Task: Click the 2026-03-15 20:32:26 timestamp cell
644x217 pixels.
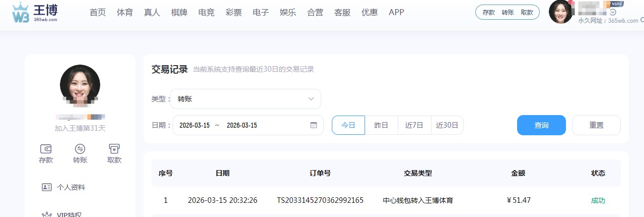Action: click(x=223, y=200)
